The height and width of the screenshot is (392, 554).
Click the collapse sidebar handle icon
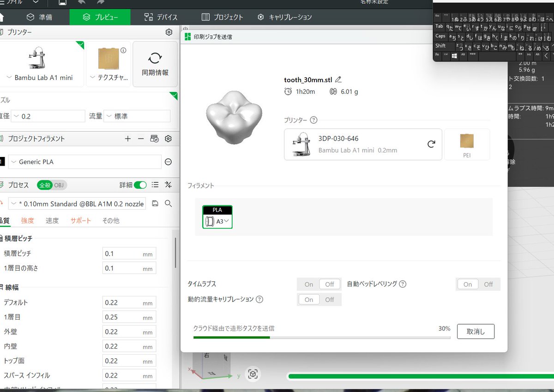point(185,29)
